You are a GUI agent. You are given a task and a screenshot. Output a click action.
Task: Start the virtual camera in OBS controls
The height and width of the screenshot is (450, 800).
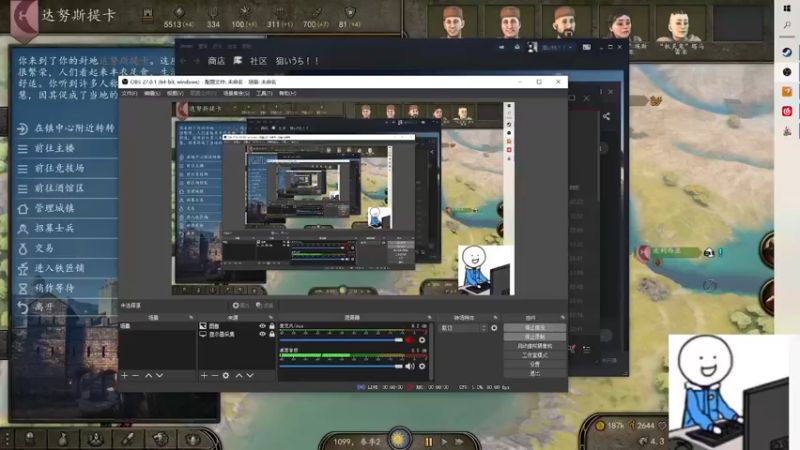tap(535, 346)
